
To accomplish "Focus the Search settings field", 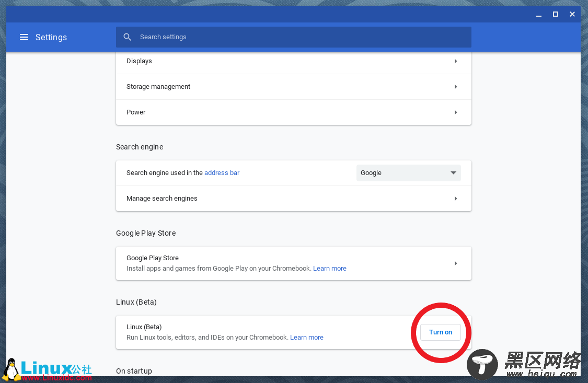I will (x=293, y=37).
